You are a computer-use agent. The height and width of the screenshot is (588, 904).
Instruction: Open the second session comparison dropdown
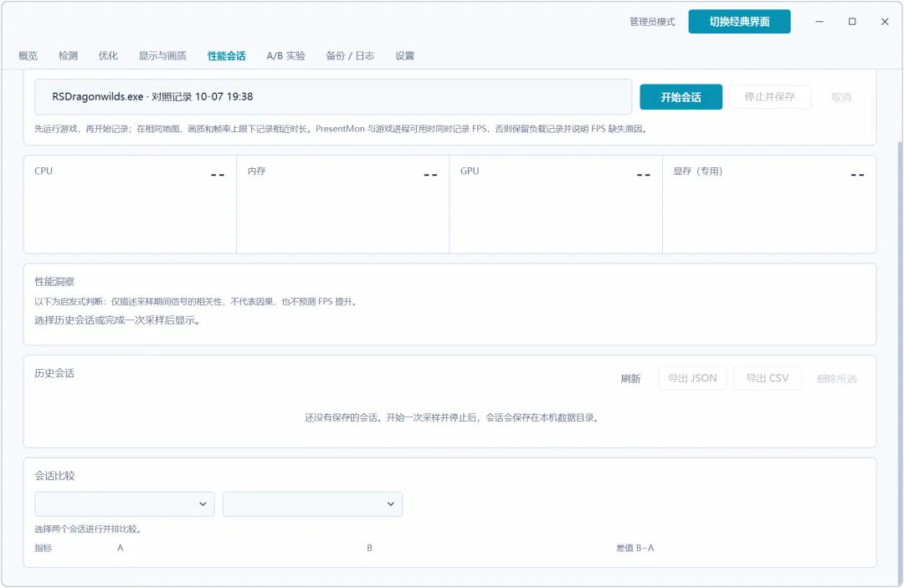[312, 504]
